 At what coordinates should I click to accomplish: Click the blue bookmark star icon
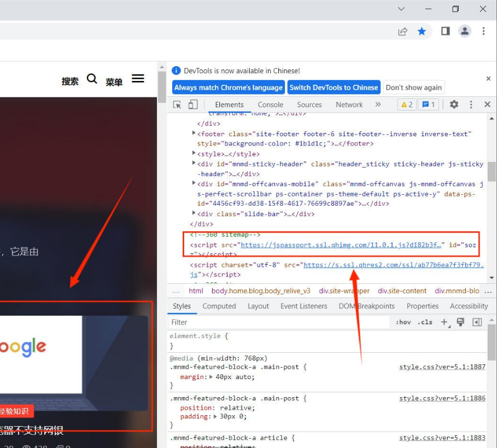click(x=422, y=31)
